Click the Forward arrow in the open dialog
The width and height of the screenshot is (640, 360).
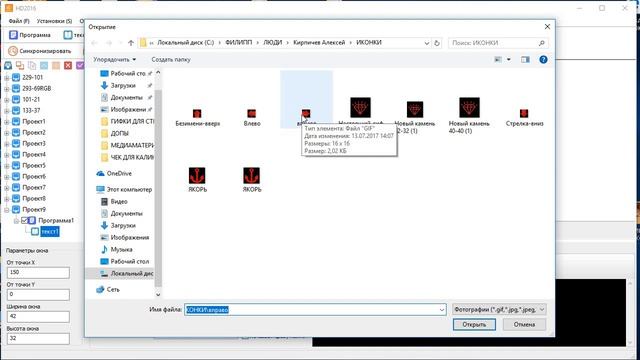109,43
